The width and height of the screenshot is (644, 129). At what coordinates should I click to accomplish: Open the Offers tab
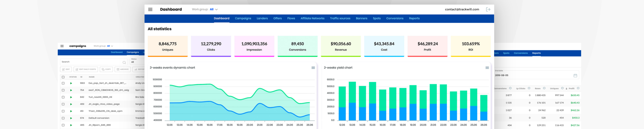(x=278, y=18)
